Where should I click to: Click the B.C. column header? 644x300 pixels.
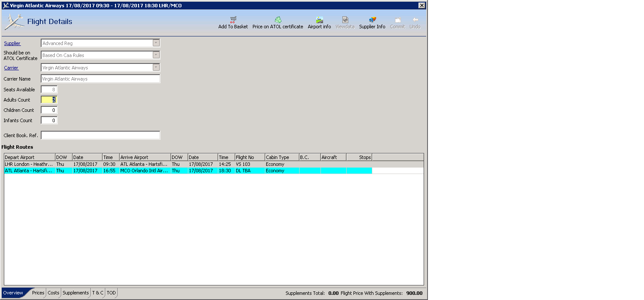(x=310, y=157)
